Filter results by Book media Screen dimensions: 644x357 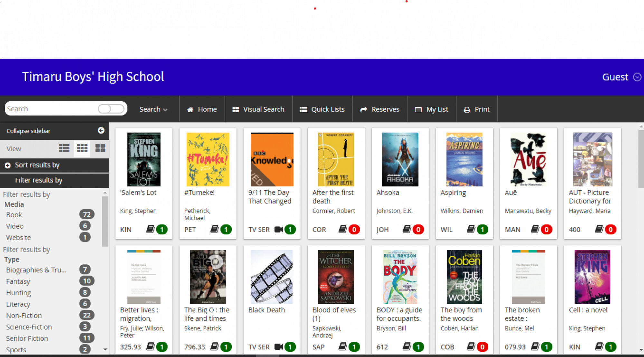click(14, 215)
